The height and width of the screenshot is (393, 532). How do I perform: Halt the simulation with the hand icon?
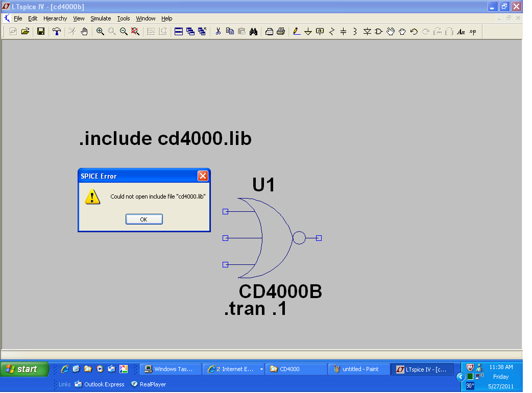click(x=84, y=32)
